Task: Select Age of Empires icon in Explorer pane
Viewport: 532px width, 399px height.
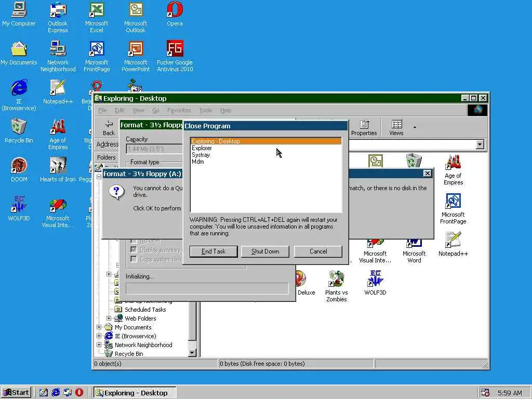Action: click(x=453, y=170)
